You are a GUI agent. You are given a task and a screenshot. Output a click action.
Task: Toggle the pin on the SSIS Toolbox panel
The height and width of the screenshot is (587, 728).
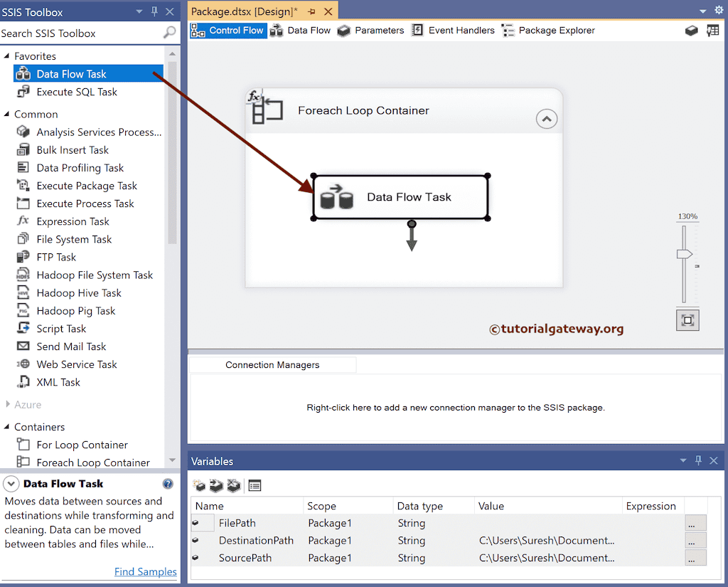pyautogui.click(x=154, y=11)
